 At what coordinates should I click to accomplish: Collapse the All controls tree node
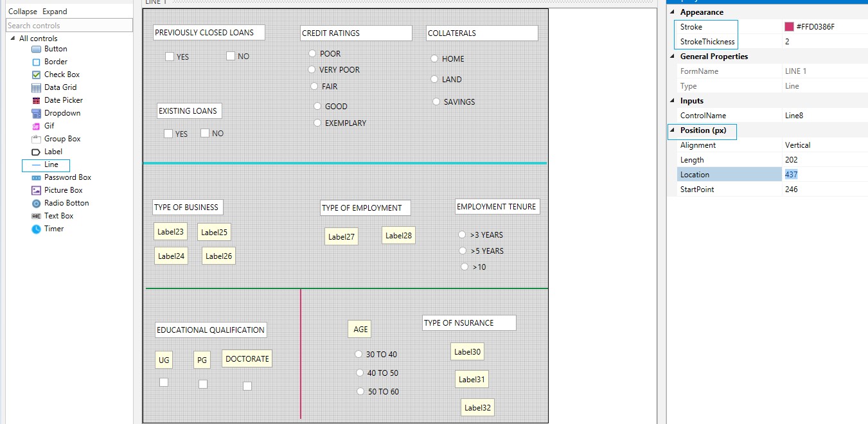[12, 39]
